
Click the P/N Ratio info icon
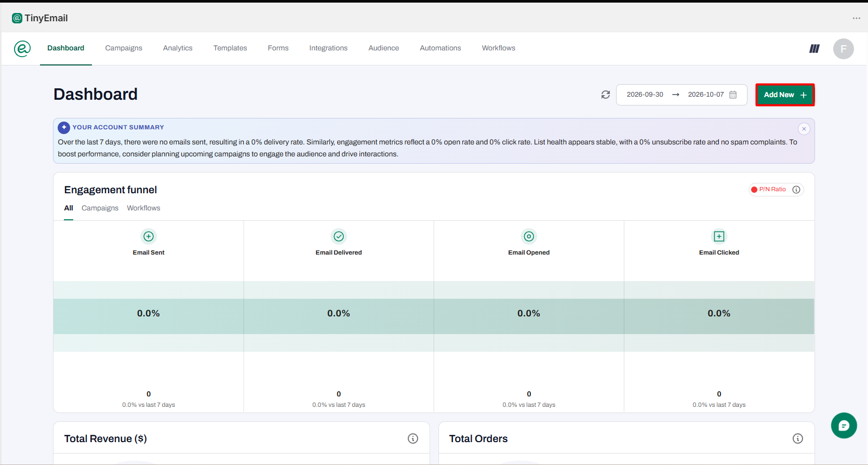click(796, 190)
